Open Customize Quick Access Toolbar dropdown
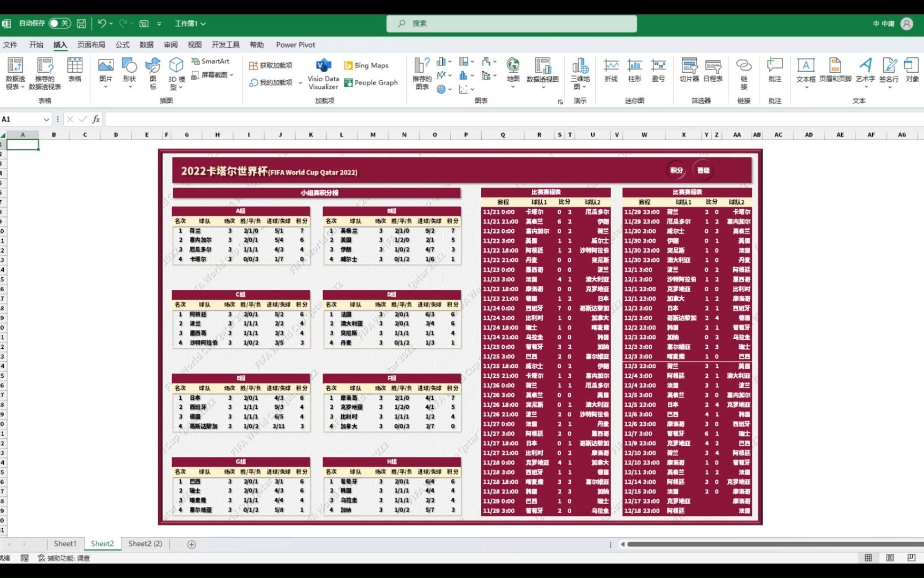 pos(159,24)
